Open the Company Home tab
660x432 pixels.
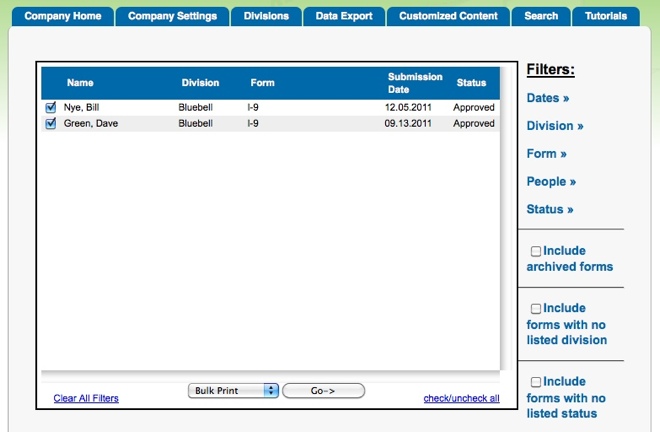[x=63, y=16]
